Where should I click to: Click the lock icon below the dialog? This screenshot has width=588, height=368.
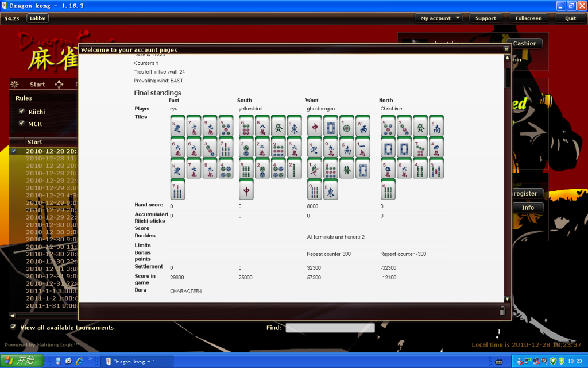point(502,310)
